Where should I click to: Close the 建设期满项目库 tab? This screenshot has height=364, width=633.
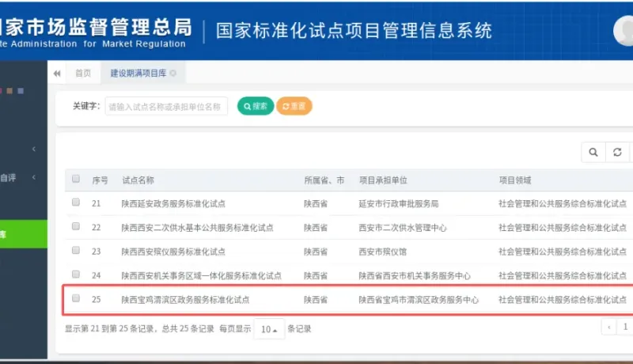[172, 73]
